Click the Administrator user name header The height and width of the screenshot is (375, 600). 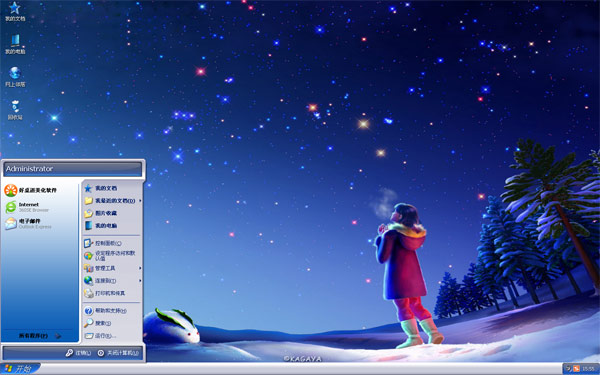pyautogui.click(x=73, y=169)
